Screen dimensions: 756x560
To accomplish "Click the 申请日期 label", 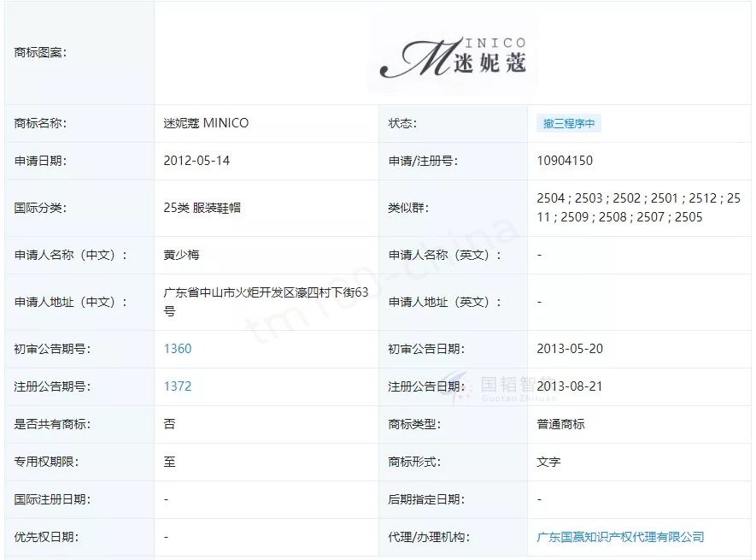I will 40,161.
